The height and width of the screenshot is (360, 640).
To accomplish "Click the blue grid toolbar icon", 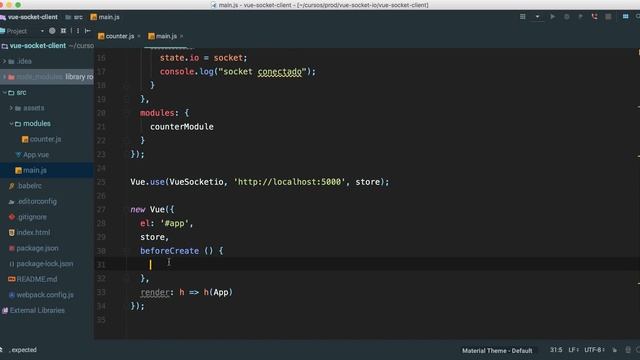I will 625,17.
